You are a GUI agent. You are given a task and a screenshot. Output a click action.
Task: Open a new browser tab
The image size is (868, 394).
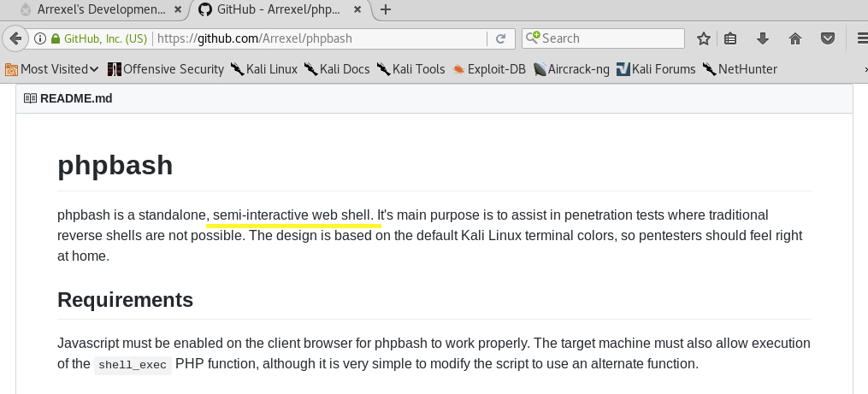pos(386,9)
